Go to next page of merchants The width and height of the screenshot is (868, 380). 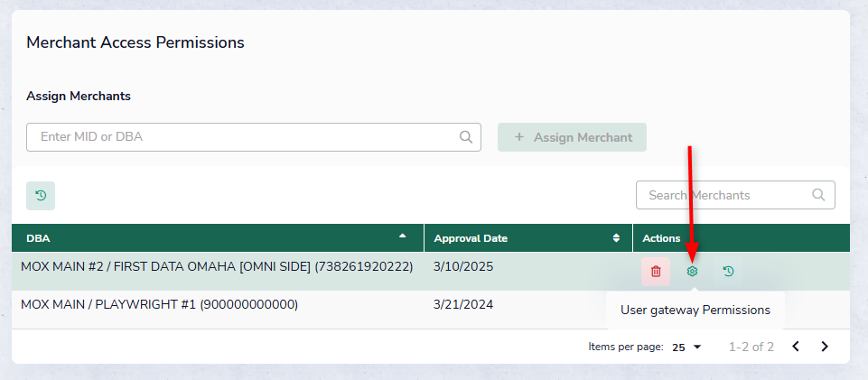click(824, 347)
